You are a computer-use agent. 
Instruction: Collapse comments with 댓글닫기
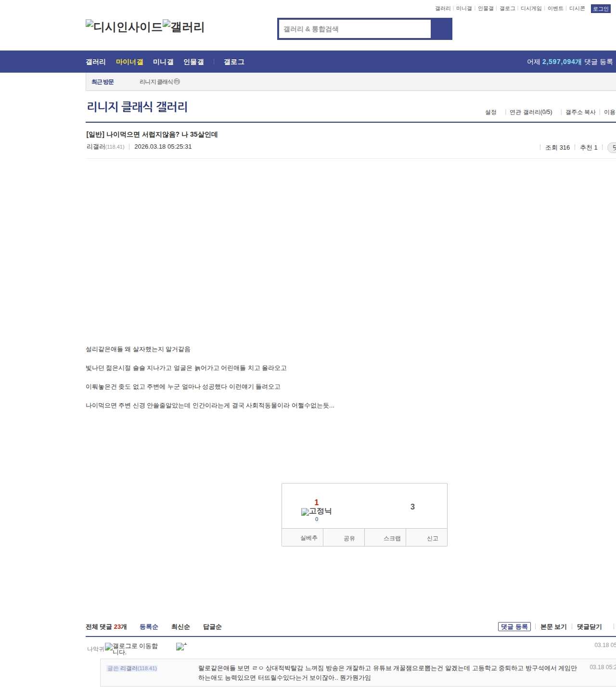pyautogui.click(x=590, y=627)
